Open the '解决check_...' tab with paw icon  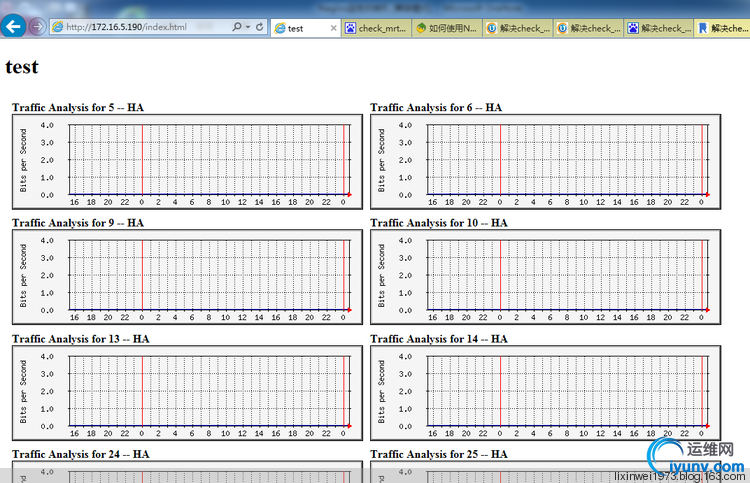pos(660,28)
